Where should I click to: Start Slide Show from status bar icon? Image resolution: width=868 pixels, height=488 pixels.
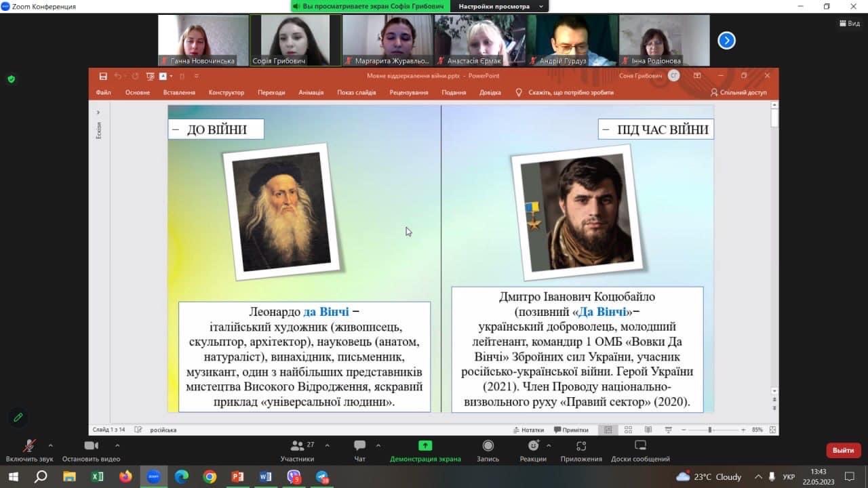(x=669, y=430)
